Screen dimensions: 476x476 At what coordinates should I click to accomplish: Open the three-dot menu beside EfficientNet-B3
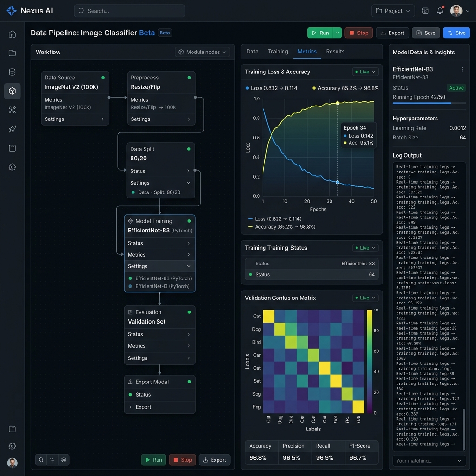pyautogui.click(x=462, y=69)
